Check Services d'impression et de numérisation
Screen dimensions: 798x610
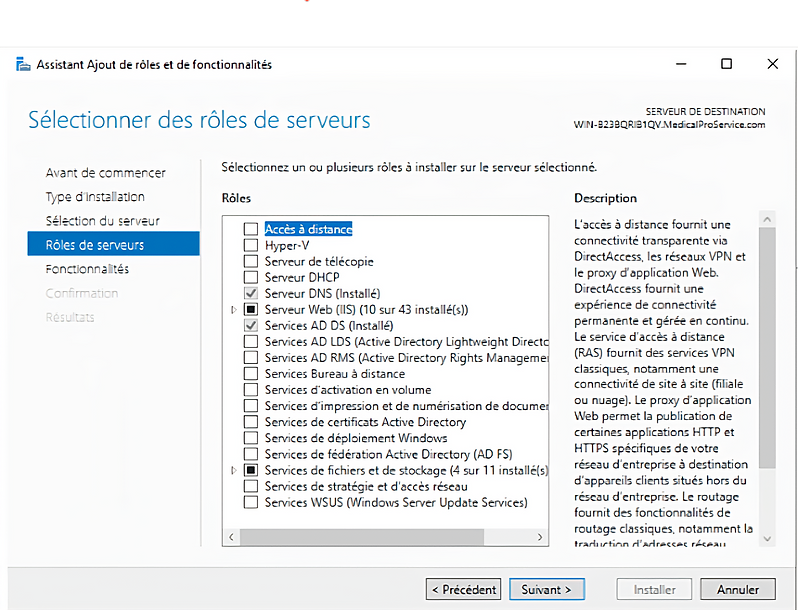click(250, 405)
